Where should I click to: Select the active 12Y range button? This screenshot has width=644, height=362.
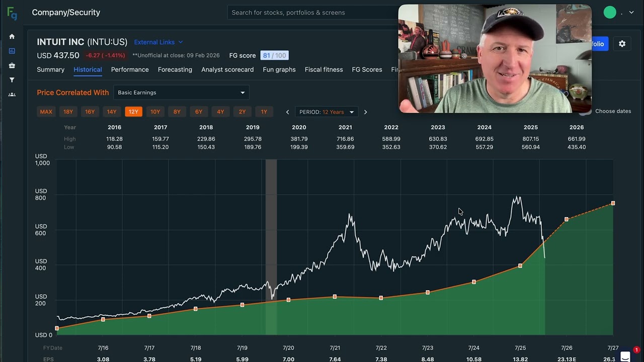tap(133, 112)
